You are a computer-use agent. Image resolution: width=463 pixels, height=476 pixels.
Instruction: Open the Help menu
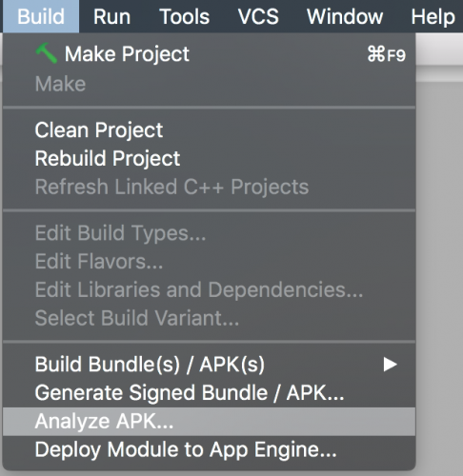433,16
